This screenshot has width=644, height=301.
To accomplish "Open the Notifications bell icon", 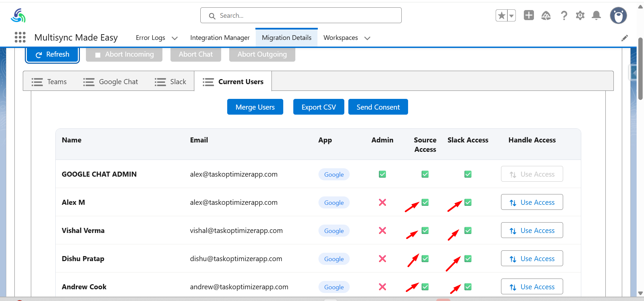I will coord(596,15).
